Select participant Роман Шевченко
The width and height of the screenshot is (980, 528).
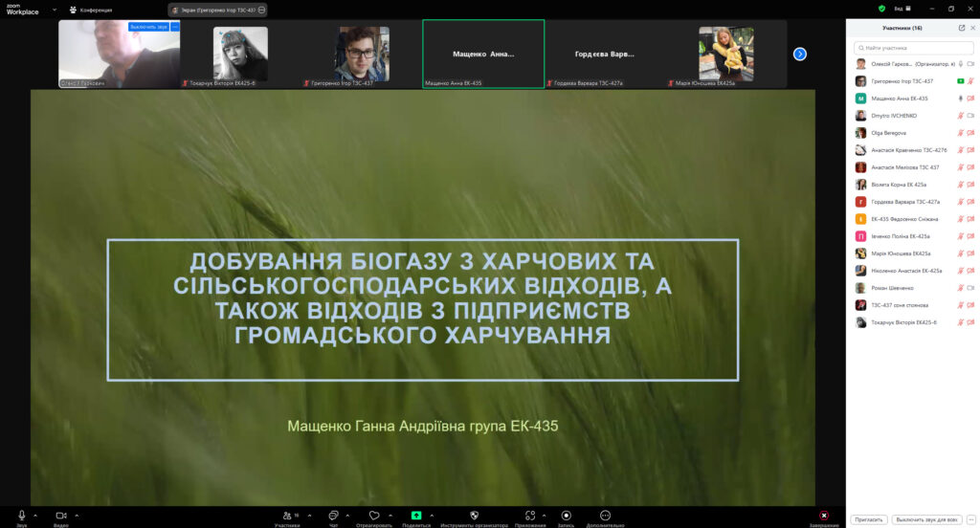[913, 288]
